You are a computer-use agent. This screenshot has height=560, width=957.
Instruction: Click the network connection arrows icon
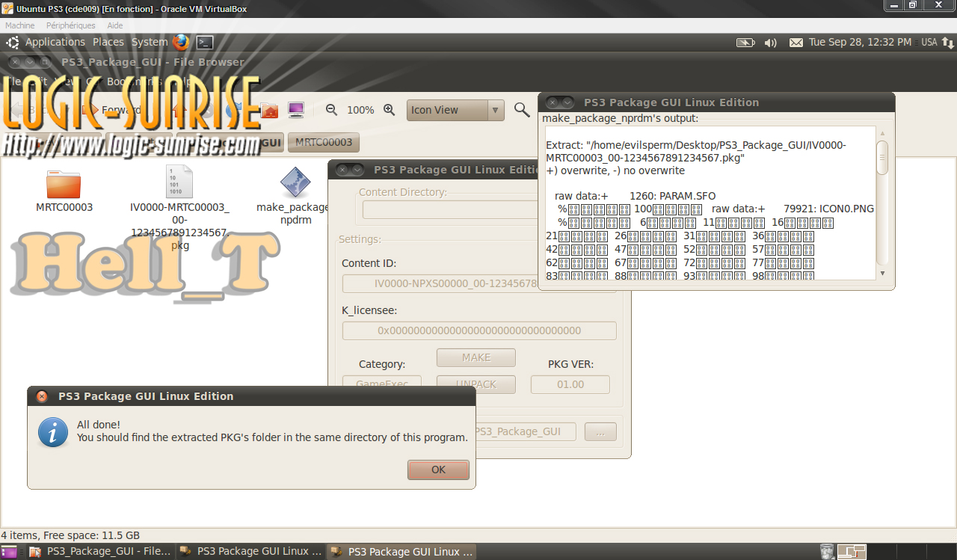click(947, 43)
